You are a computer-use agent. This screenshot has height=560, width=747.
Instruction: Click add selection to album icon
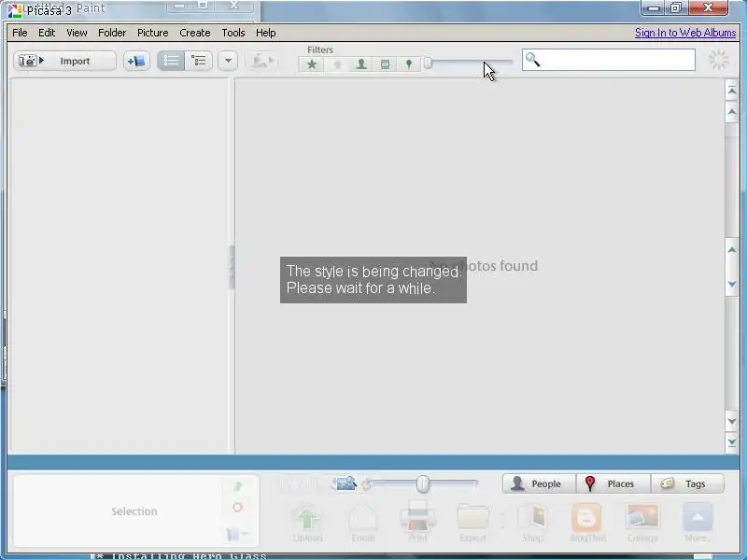(x=236, y=534)
